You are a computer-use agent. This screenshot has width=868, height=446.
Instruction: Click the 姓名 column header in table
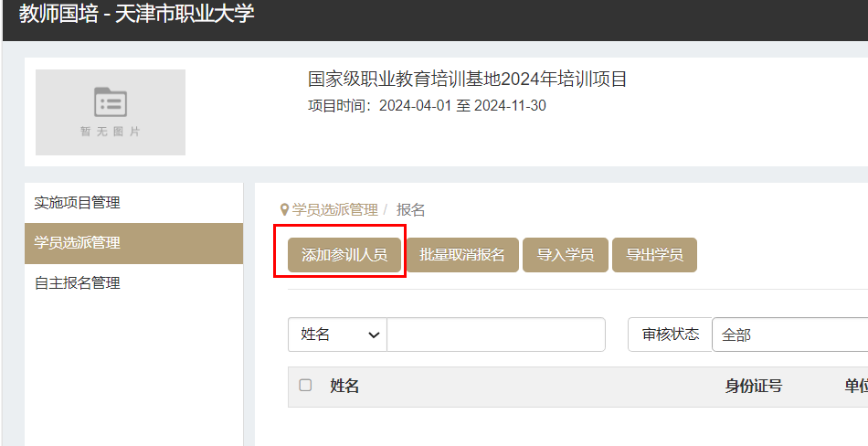(x=344, y=387)
